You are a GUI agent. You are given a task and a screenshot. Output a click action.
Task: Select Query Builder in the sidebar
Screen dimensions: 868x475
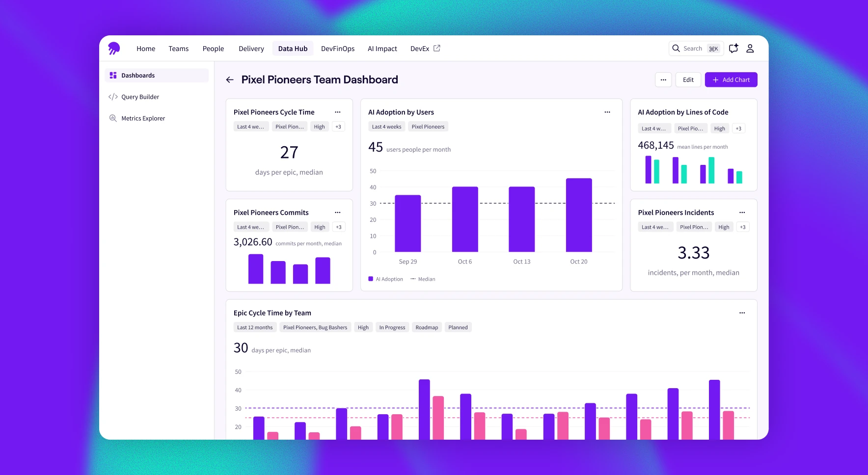tap(140, 97)
